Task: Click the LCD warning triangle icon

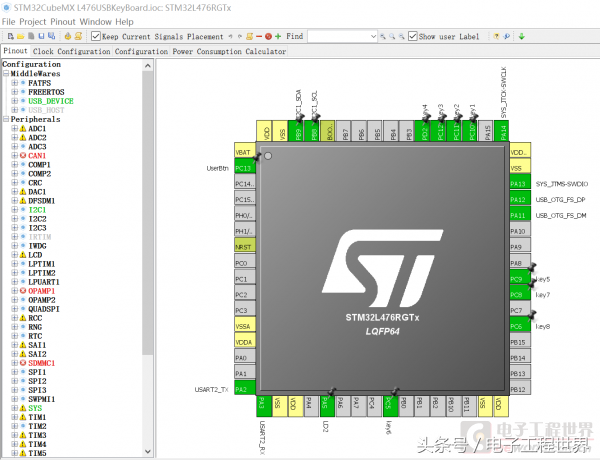Action: click(23, 255)
